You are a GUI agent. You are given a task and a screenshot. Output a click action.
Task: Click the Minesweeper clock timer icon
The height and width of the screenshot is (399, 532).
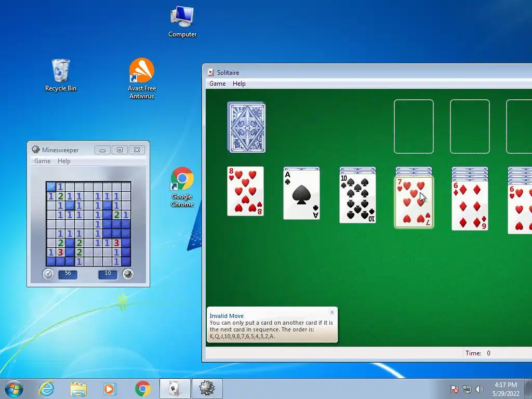(x=48, y=274)
